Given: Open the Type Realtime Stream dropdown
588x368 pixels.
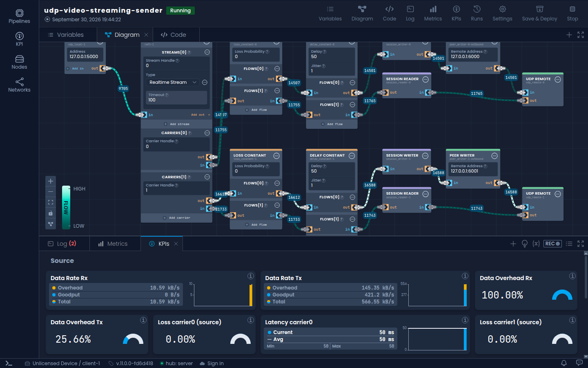Looking at the screenshot, I should coord(173,82).
